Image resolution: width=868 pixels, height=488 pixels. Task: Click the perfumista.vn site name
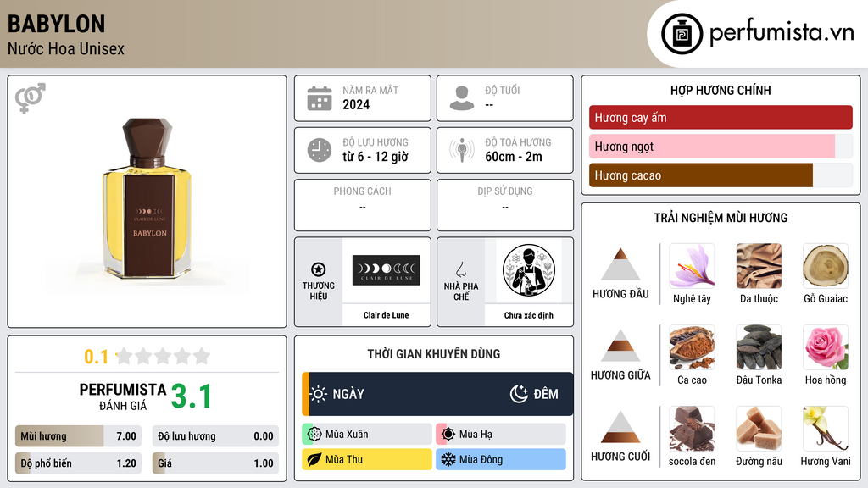pos(782,33)
